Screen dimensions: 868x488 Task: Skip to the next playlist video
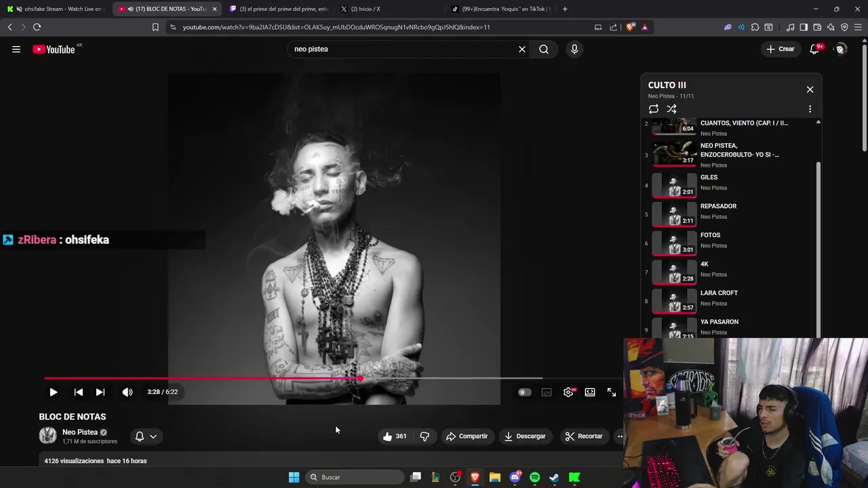pyautogui.click(x=100, y=392)
